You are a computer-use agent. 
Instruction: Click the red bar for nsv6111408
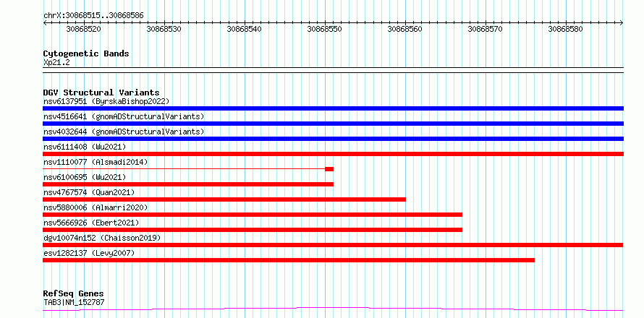click(333, 154)
